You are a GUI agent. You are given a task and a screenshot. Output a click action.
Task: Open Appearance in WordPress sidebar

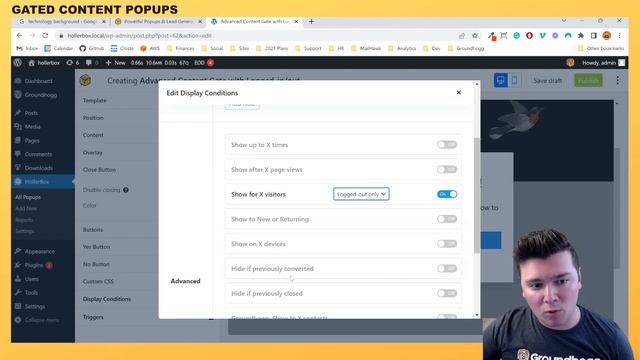[x=39, y=251]
